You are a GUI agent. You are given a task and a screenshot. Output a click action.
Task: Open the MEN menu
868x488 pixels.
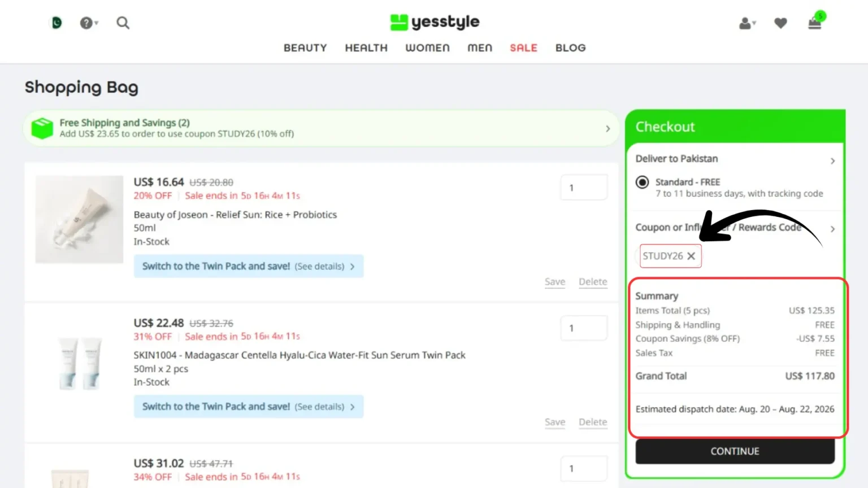point(480,48)
